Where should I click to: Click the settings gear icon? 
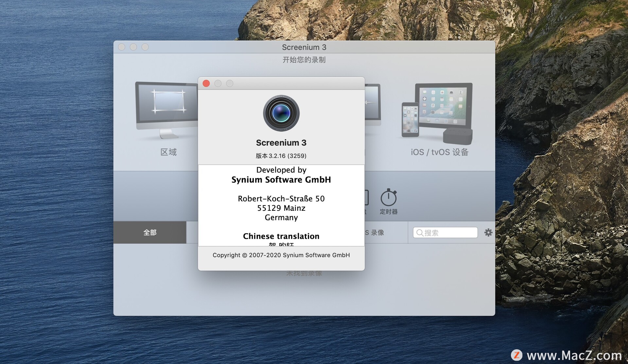point(488,232)
